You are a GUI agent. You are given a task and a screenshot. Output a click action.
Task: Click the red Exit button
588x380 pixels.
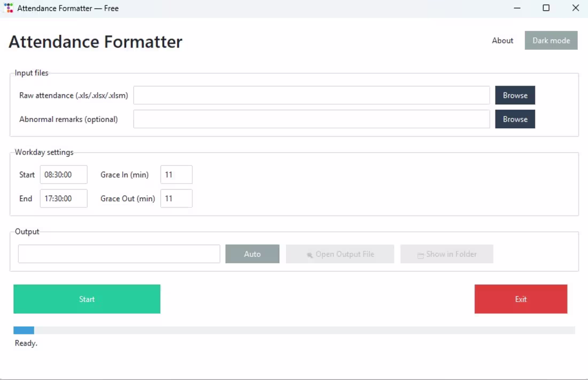tap(521, 299)
